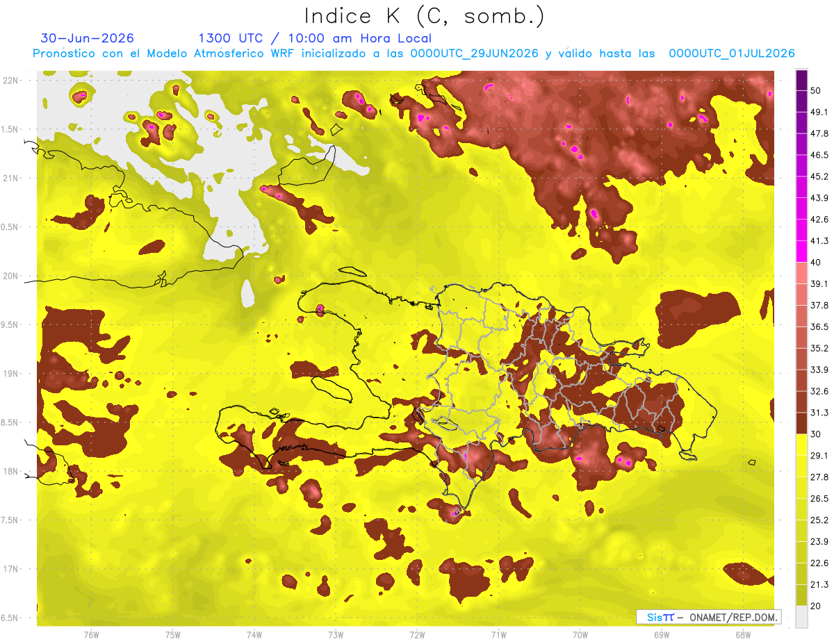834x644 pixels.
Task: Click the latitude label "21N"
Action: coord(11,178)
